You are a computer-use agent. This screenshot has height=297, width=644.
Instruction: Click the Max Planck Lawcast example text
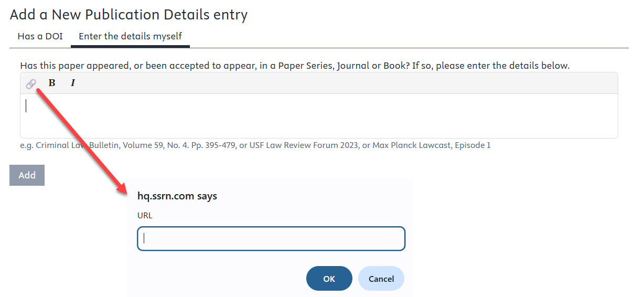(x=432, y=145)
